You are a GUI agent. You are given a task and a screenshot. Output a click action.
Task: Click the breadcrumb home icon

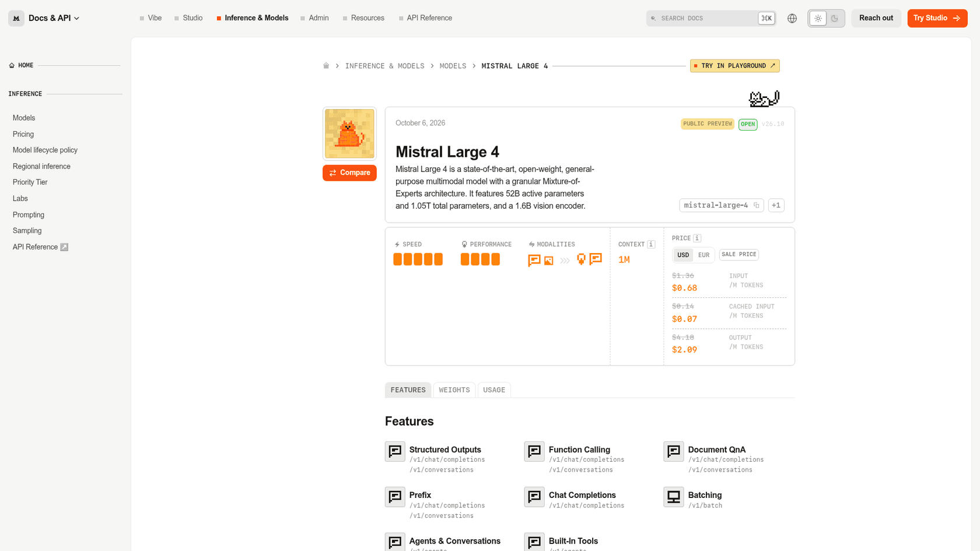point(326,66)
